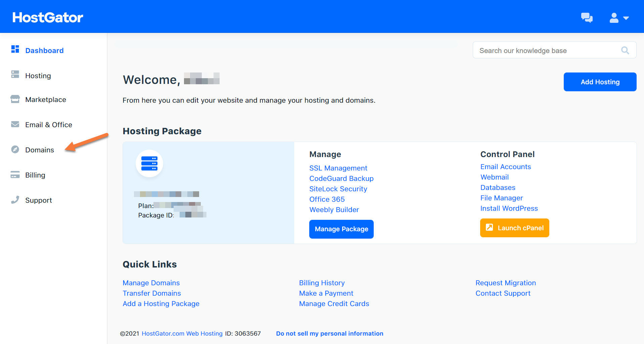Open the Manage Domains quick link
The height and width of the screenshot is (344, 644).
pyautogui.click(x=151, y=283)
